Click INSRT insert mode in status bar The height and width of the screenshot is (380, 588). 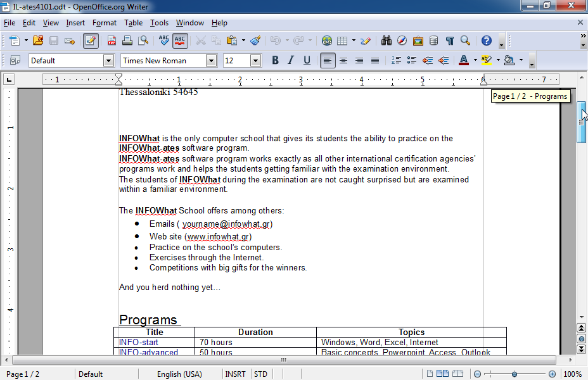(x=235, y=374)
